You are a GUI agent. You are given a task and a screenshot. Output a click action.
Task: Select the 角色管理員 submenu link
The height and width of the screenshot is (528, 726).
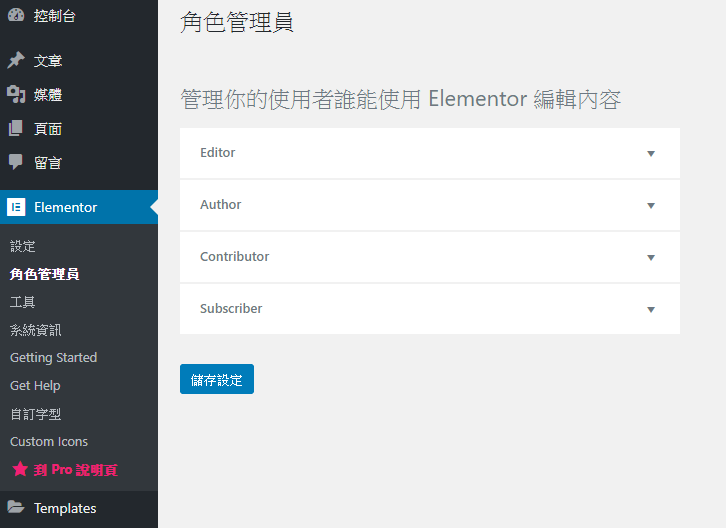(44, 274)
